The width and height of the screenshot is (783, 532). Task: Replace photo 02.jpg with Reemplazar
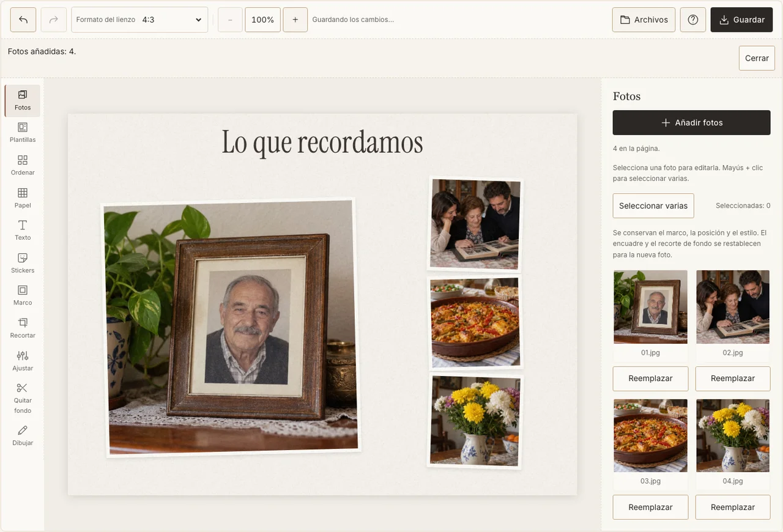(x=733, y=379)
